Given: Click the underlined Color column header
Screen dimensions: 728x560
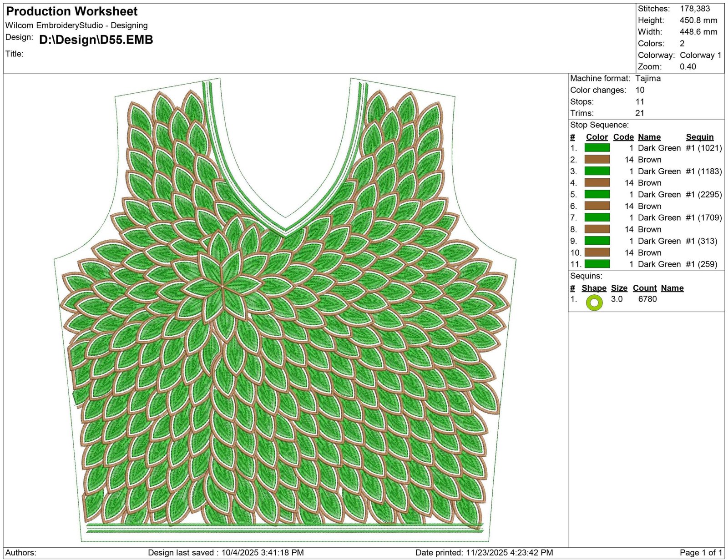Looking at the screenshot, I should point(597,137).
